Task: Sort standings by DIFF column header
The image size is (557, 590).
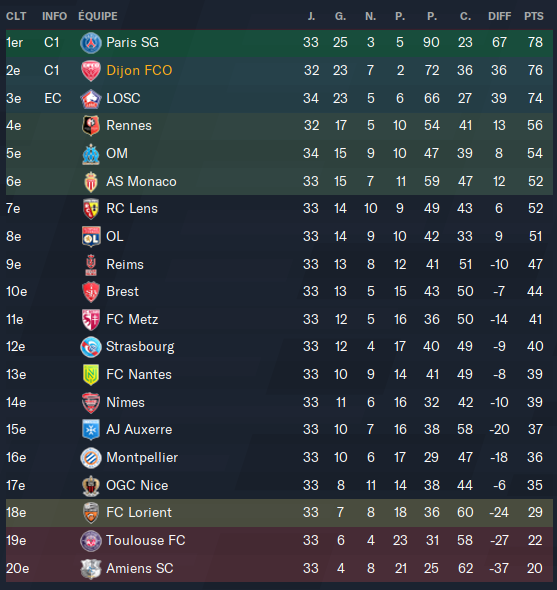Action: pyautogui.click(x=499, y=16)
